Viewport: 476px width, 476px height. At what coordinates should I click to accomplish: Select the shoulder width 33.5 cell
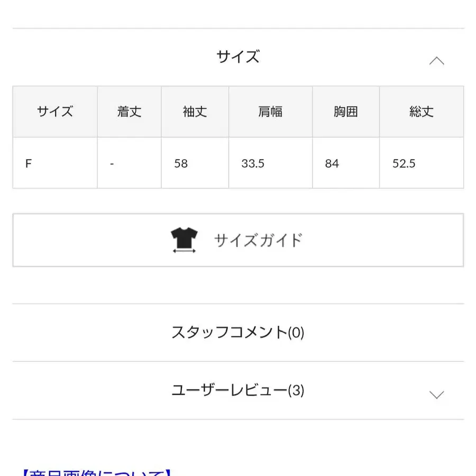point(253,163)
